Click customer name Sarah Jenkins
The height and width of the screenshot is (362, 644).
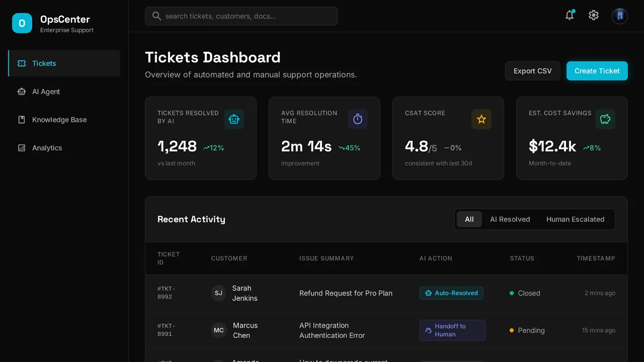(245, 293)
